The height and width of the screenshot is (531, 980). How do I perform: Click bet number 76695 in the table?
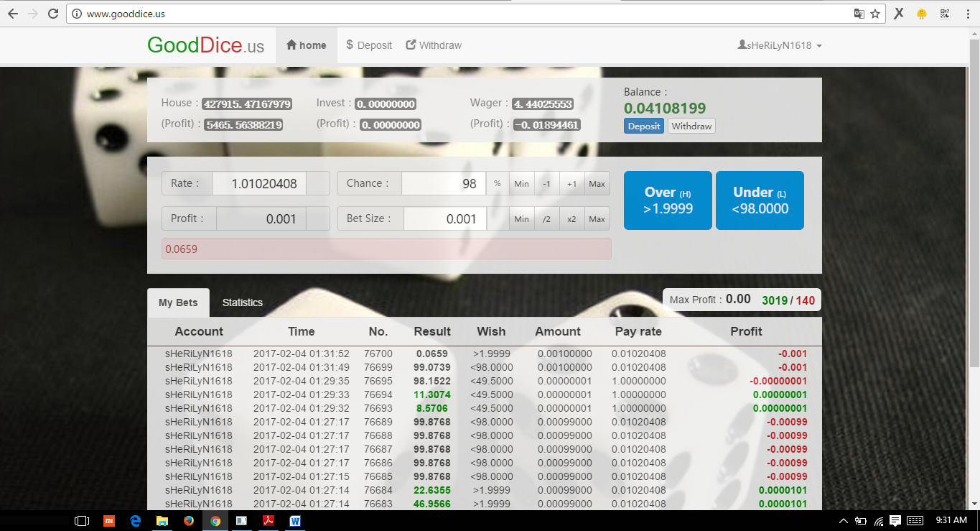point(378,381)
